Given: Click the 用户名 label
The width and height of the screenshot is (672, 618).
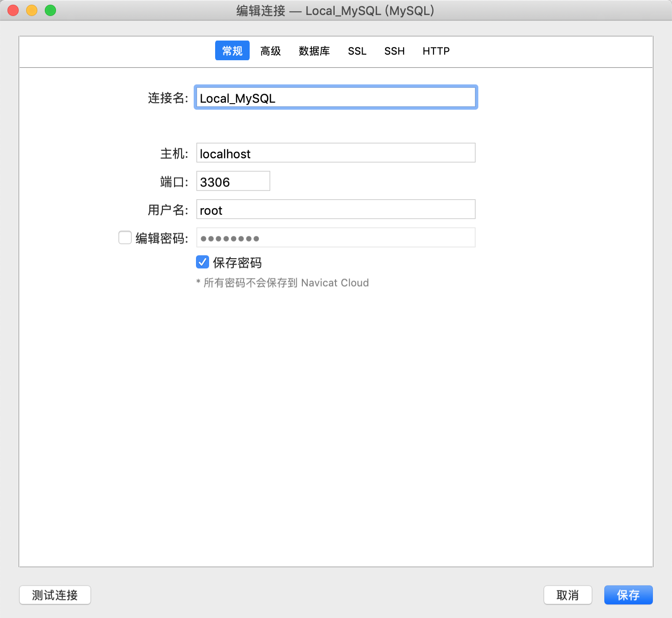Looking at the screenshot, I should point(168,210).
